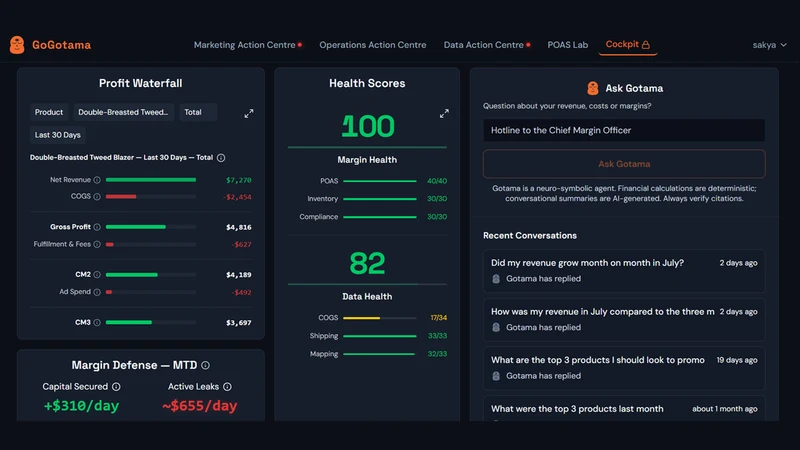
Task: Click the 100 Margin Health score
Action: point(367,126)
